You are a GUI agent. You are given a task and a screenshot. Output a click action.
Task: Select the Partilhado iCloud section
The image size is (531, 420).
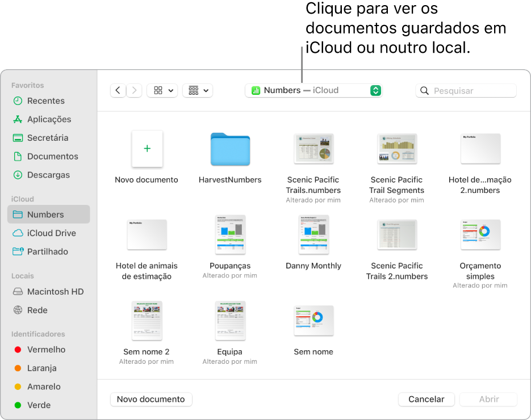[x=45, y=251]
